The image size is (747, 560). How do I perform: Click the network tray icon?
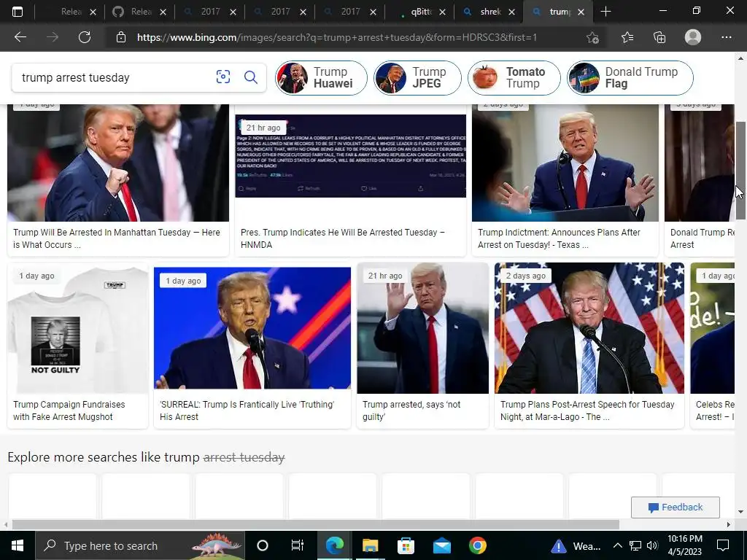tap(635, 545)
